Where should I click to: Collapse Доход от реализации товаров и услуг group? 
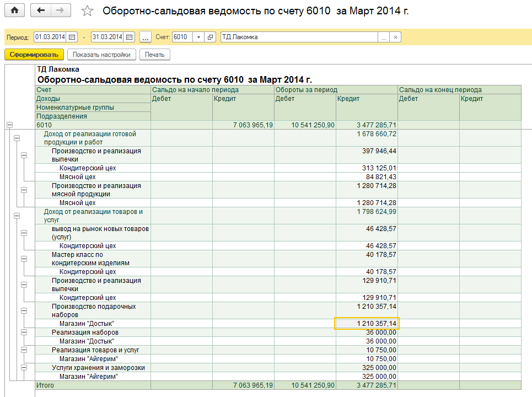(x=17, y=216)
